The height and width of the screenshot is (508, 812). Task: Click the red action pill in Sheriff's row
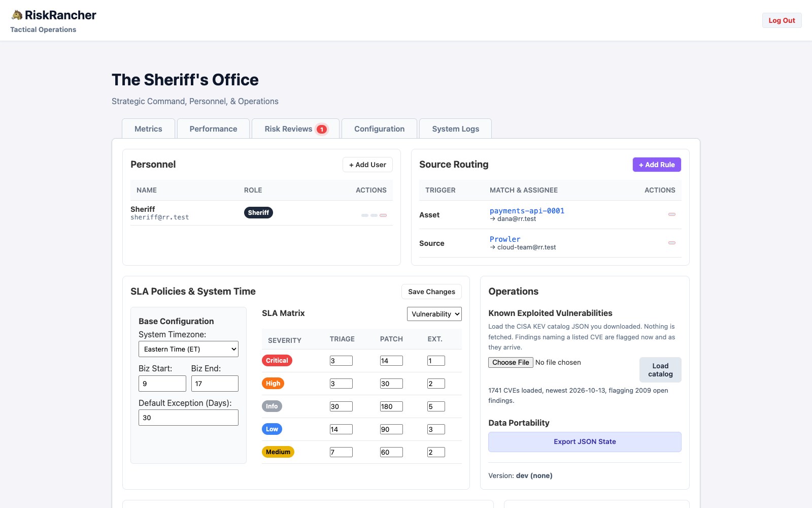tap(383, 215)
